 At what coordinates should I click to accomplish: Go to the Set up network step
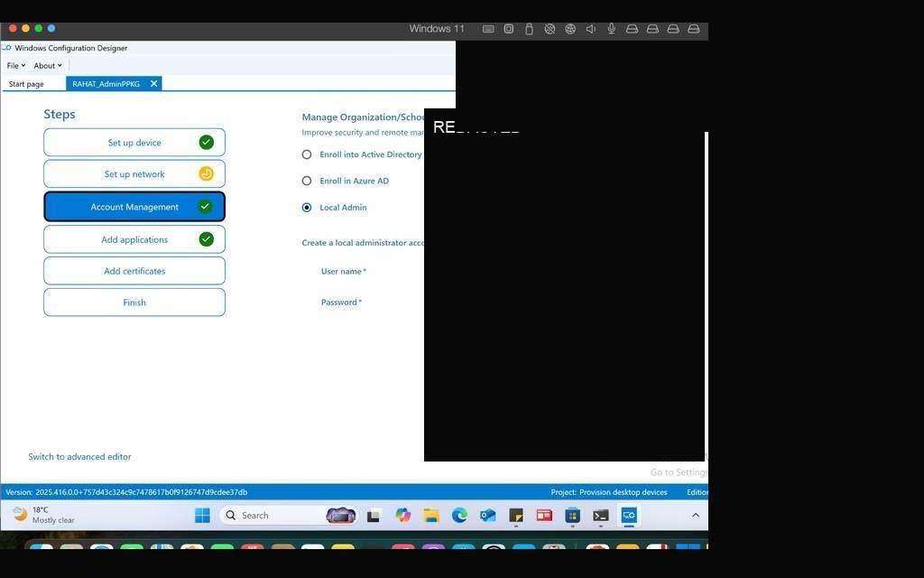click(x=134, y=174)
